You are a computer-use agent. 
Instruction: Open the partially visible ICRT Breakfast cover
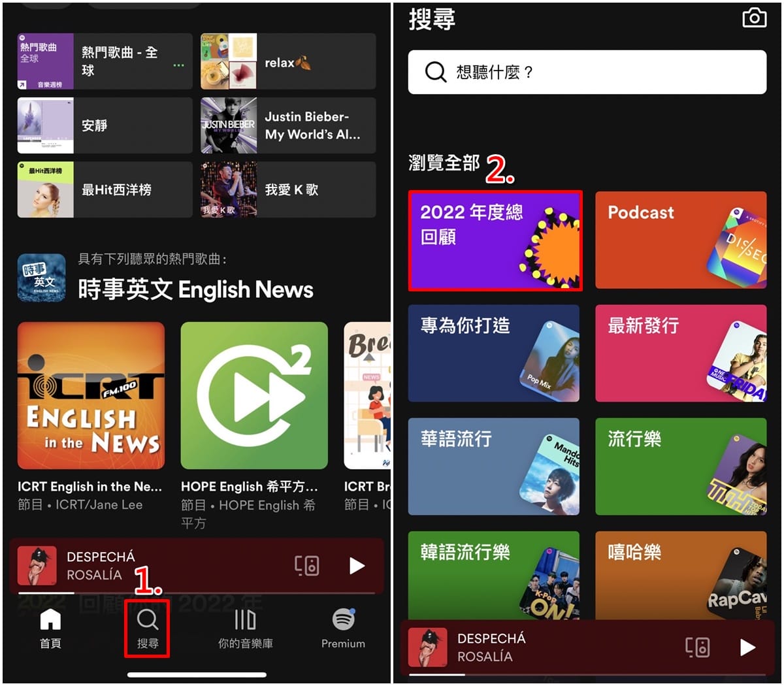click(367, 395)
